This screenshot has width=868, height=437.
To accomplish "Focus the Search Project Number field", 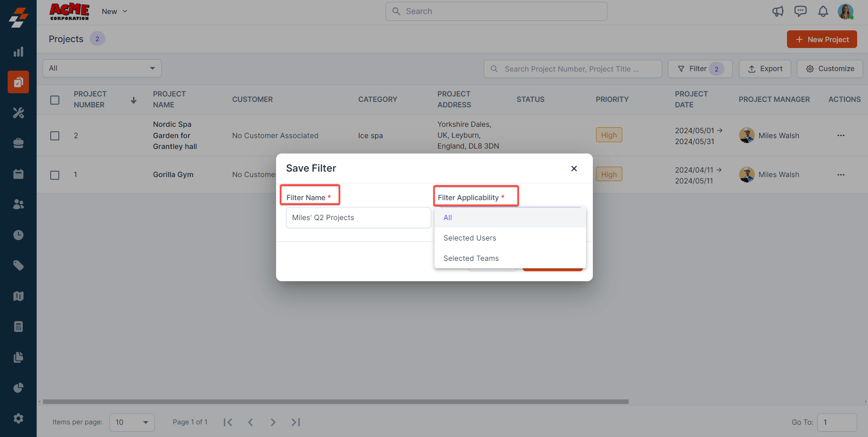I will [572, 69].
